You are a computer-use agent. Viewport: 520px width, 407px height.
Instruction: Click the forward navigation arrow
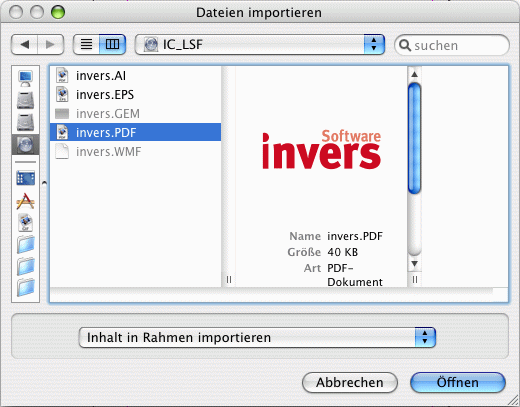[x=50, y=44]
